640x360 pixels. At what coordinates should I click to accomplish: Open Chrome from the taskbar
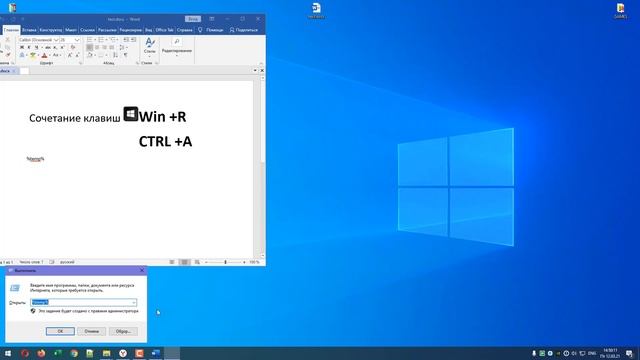pos(74,353)
